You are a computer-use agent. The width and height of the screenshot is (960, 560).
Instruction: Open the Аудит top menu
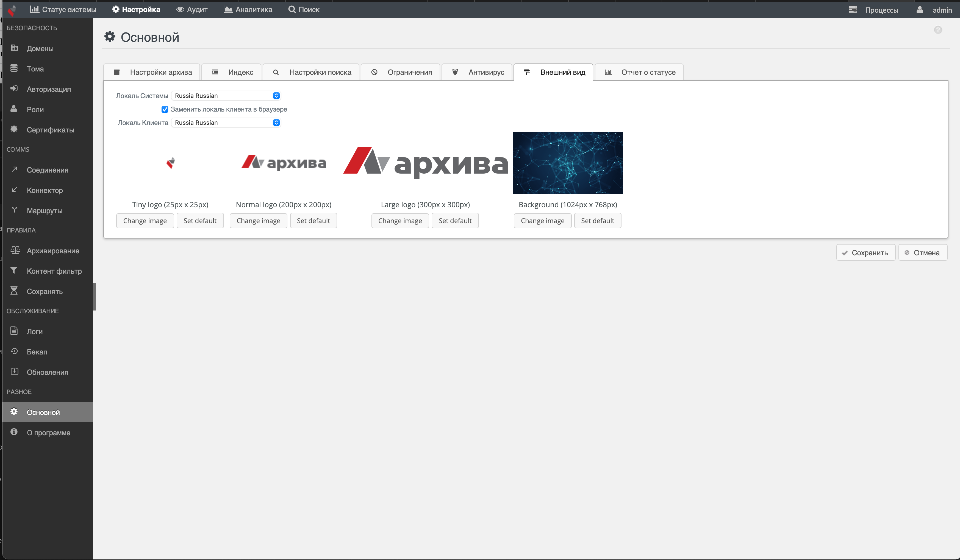point(192,10)
